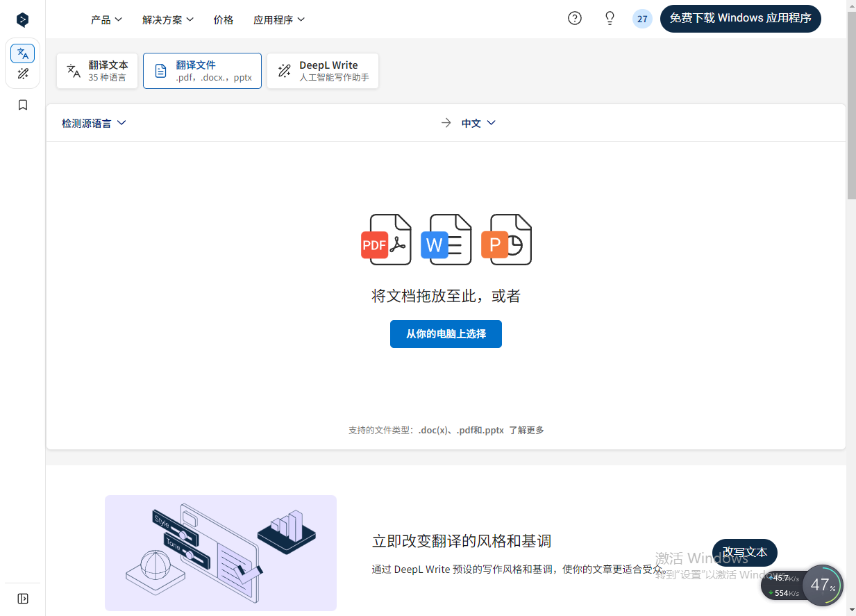Viewport: 856px width, 616px height.
Task: Click the scrollbar down arrow
Action: (851, 610)
